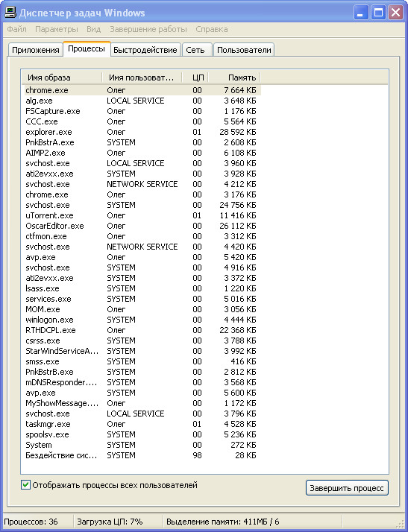The width and height of the screenshot is (408, 532).
Task: Select avp.exe using 5 600 КБ
Action: 141,393
